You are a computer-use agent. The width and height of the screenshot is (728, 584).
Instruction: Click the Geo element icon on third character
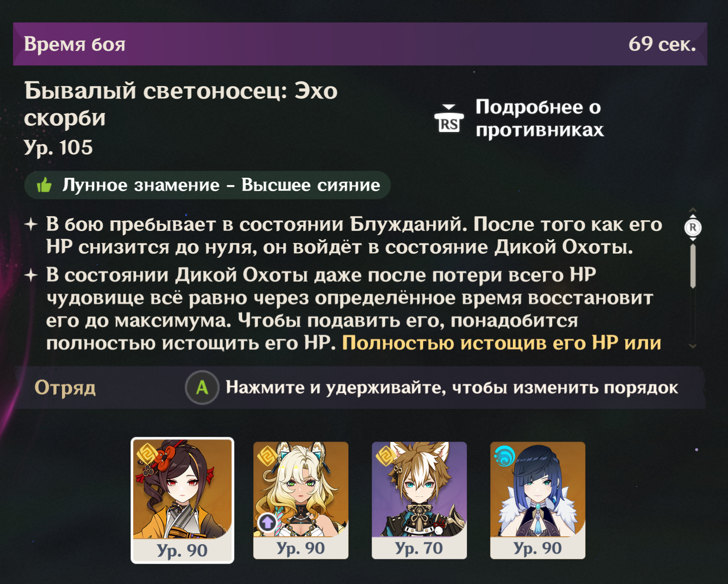(x=385, y=456)
